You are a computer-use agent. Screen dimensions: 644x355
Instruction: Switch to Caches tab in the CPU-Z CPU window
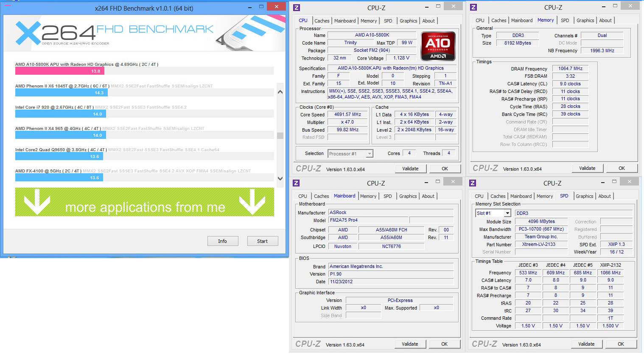click(322, 21)
